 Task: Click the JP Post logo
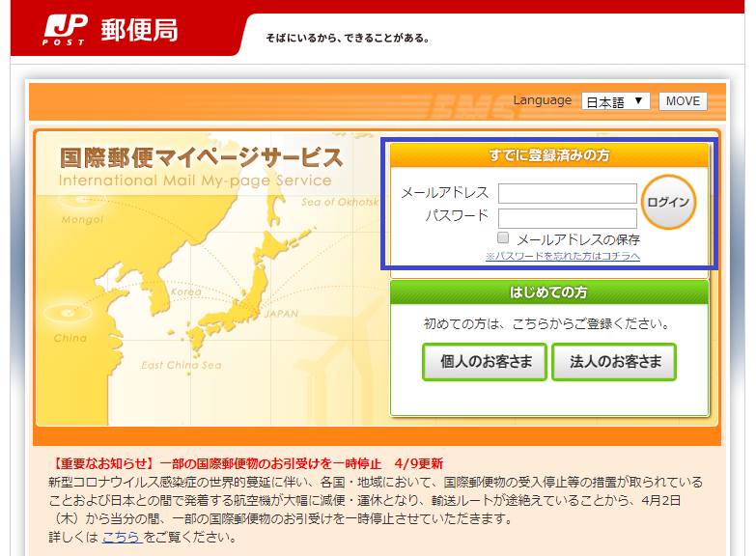[x=66, y=30]
